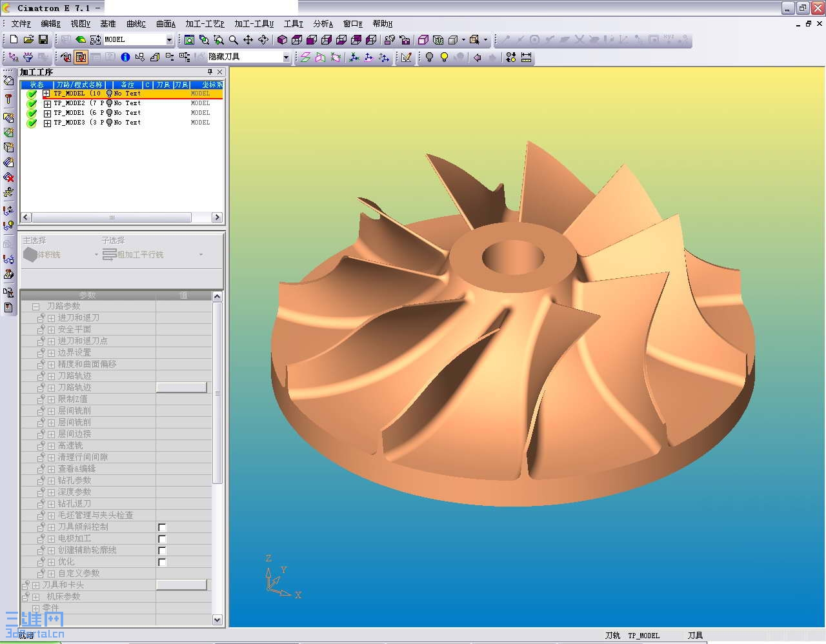Click the bottom document icon in left sidebar
826x644 pixels.
pyautogui.click(x=8, y=308)
